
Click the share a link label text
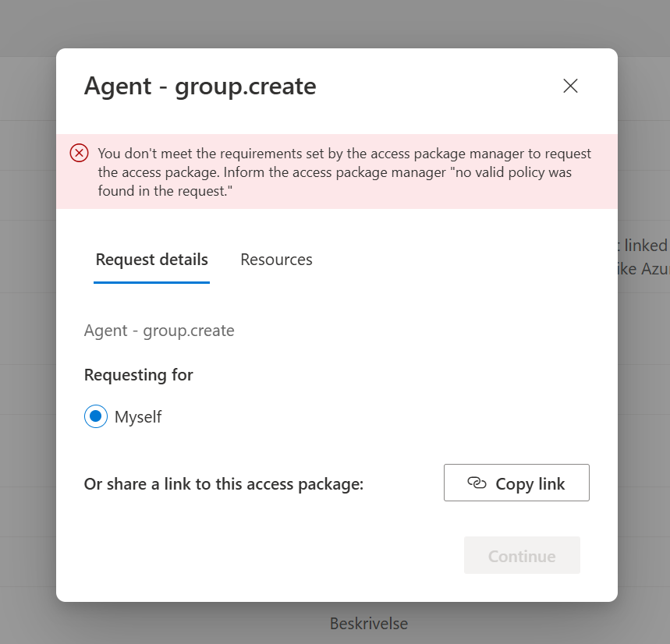pyautogui.click(x=224, y=484)
